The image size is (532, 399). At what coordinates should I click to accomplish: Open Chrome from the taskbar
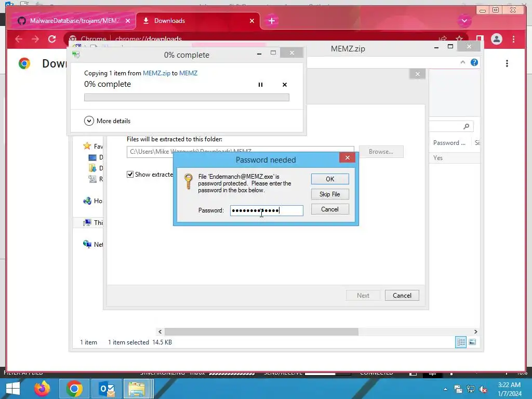(74, 389)
